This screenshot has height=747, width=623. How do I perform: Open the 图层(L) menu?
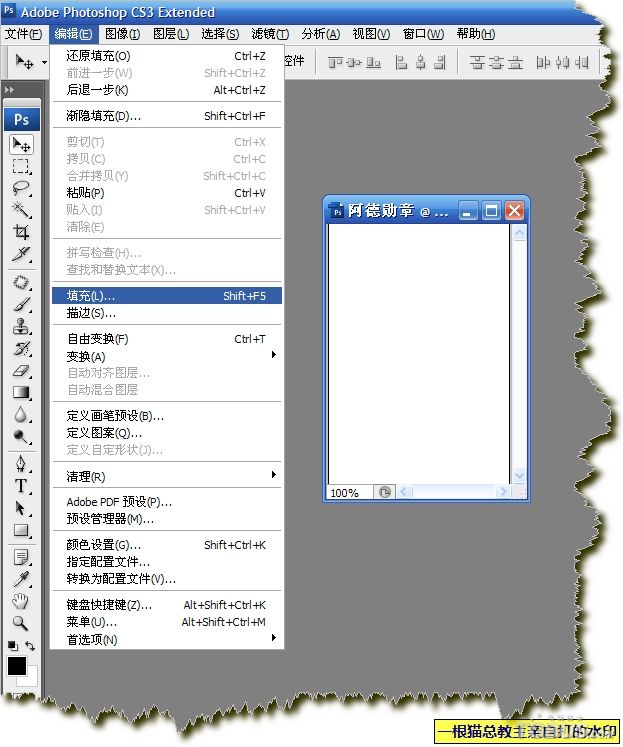click(x=171, y=34)
